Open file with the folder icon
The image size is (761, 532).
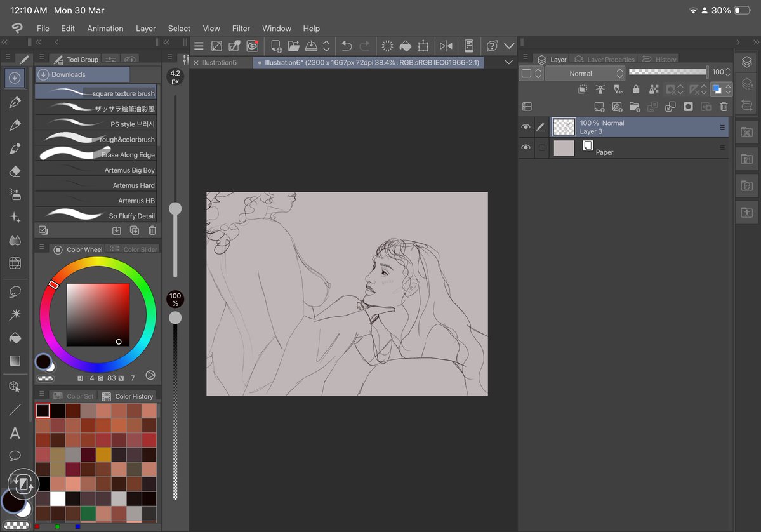click(294, 46)
